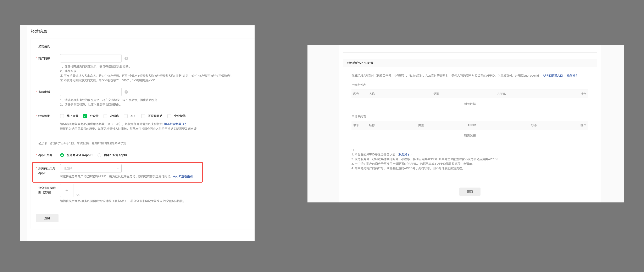Click into the 商户简称 input field

(91, 58)
